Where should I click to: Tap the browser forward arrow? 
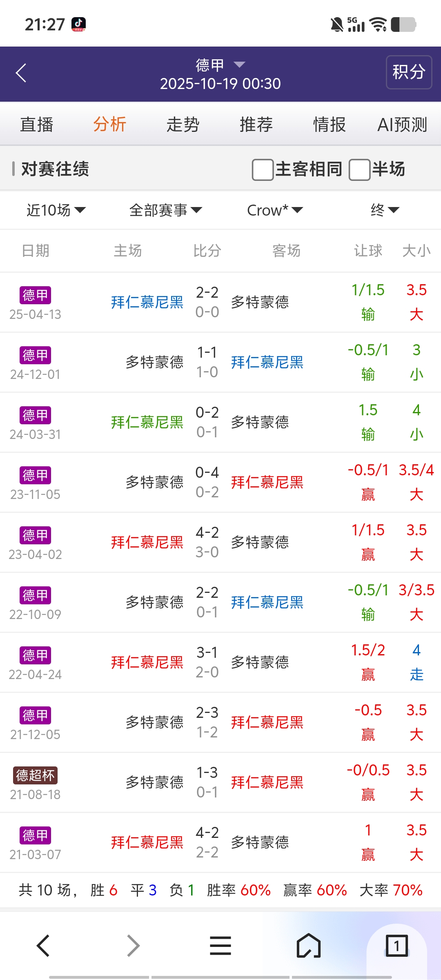pyautogui.click(x=133, y=946)
